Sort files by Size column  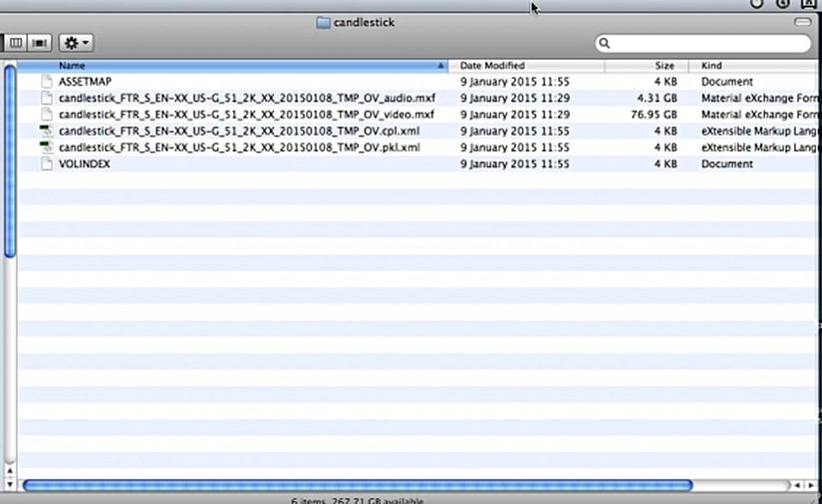664,66
